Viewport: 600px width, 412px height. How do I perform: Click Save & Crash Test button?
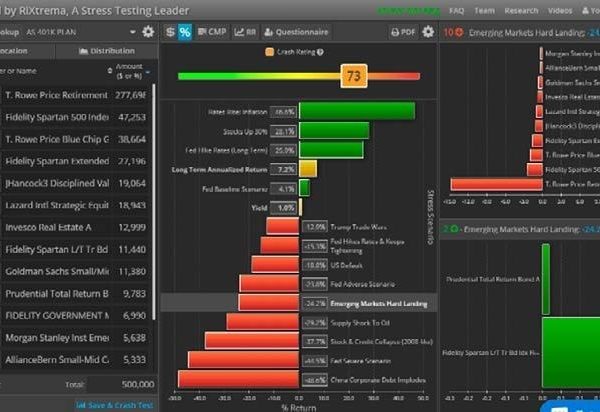click(x=113, y=405)
